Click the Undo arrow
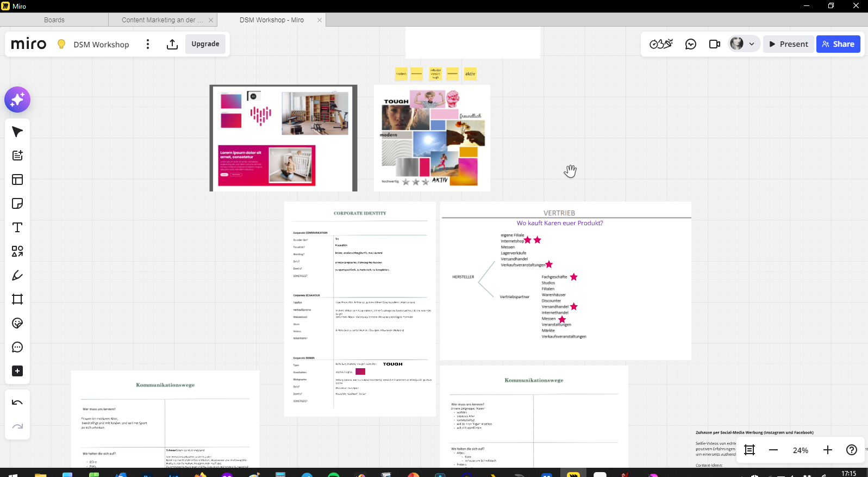Screen dimensions: 868x477 pos(17,402)
